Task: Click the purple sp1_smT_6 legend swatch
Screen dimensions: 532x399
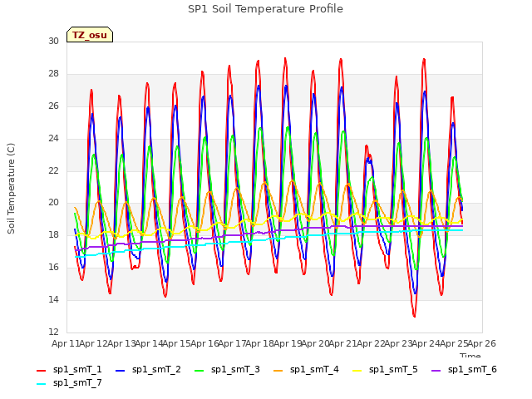Action: (x=436, y=371)
